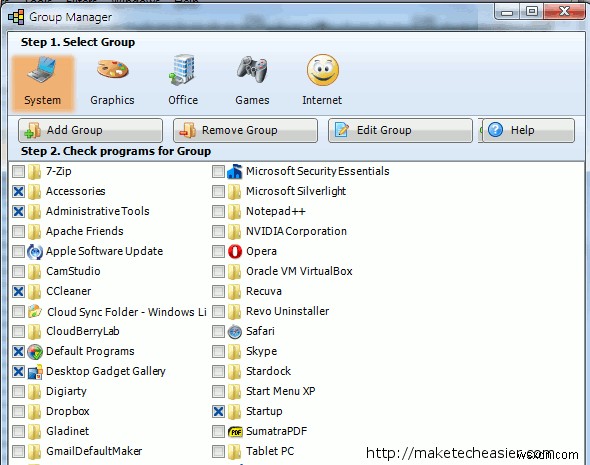Click the CamStudio folder icon

coord(34,272)
